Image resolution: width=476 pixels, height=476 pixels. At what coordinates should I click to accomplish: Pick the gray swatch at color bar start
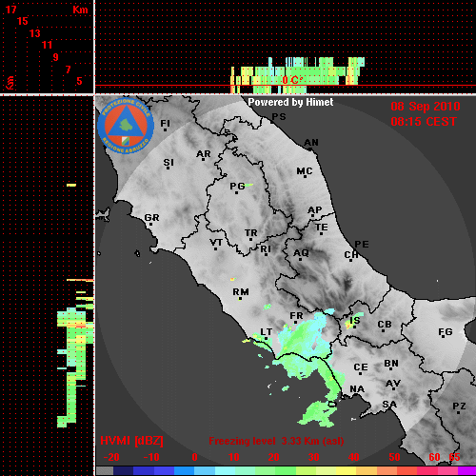pyautogui.click(x=105, y=471)
